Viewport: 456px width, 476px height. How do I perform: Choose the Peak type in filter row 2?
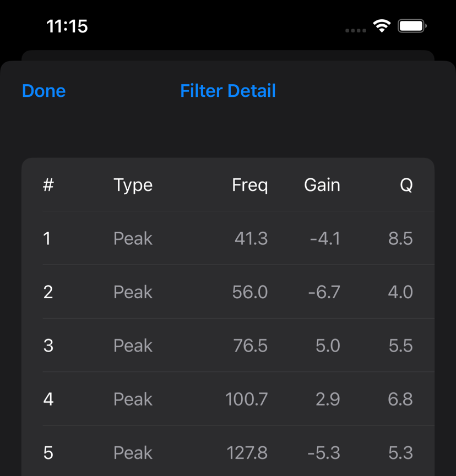(x=133, y=292)
